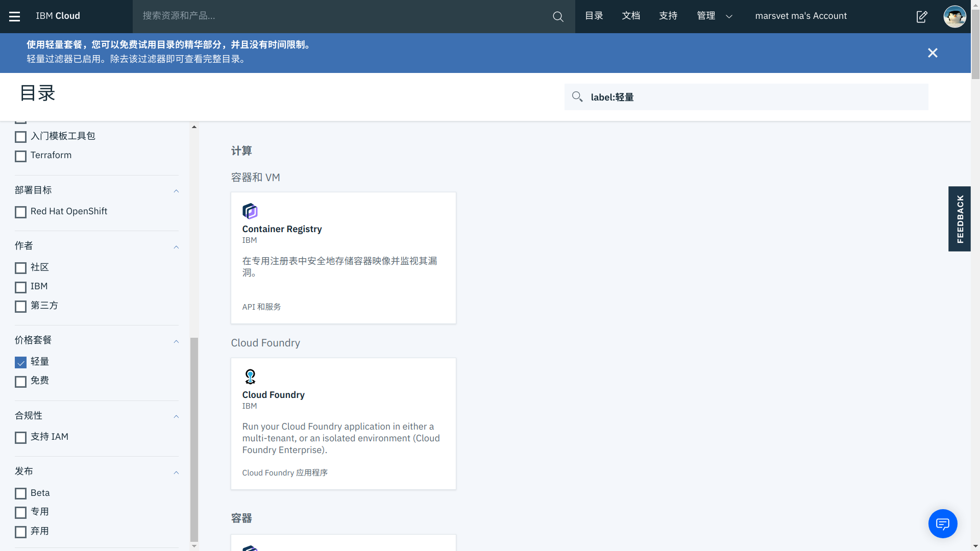Click the filter sidebar scrollbar thumb
The height and width of the screenshot is (551, 980).
pyautogui.click(x=194, y=439)
